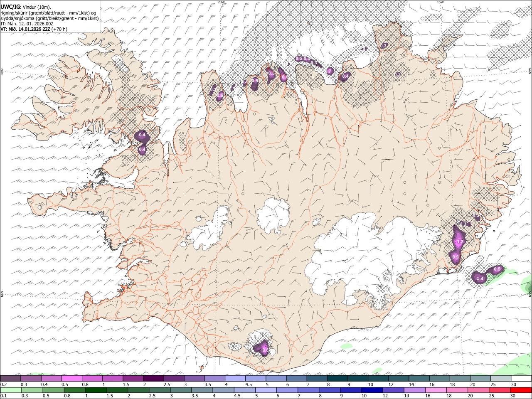Click the lavender 4–4.5 snow legend swatch
The image size is (532, 399).
(235, 379)
